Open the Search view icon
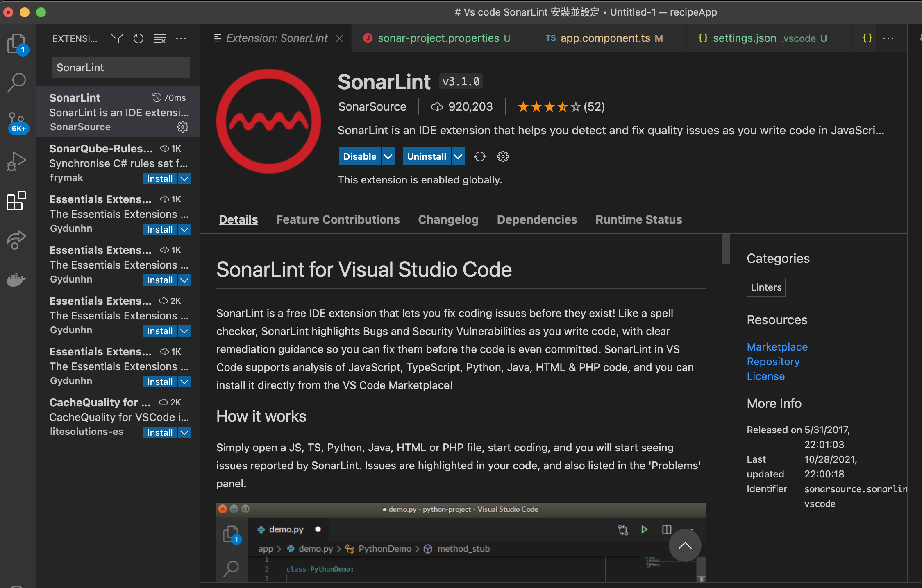The image size is (922, 588). [17, 82]
